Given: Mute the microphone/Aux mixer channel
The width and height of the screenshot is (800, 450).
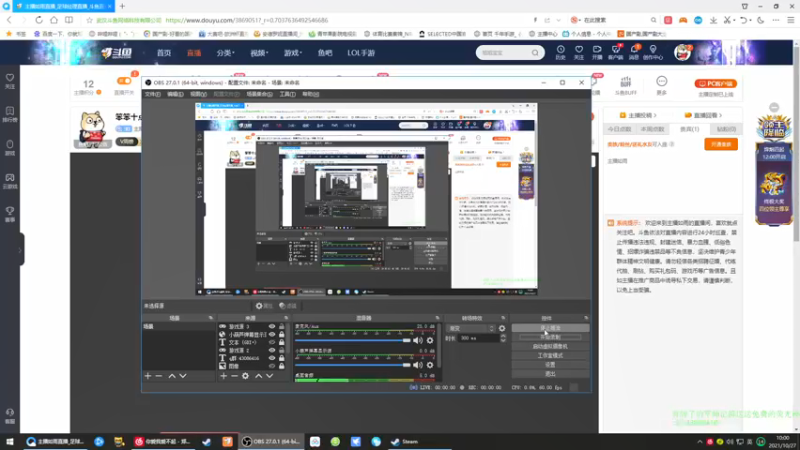Looking at the screenshot, I should [418, 340].
